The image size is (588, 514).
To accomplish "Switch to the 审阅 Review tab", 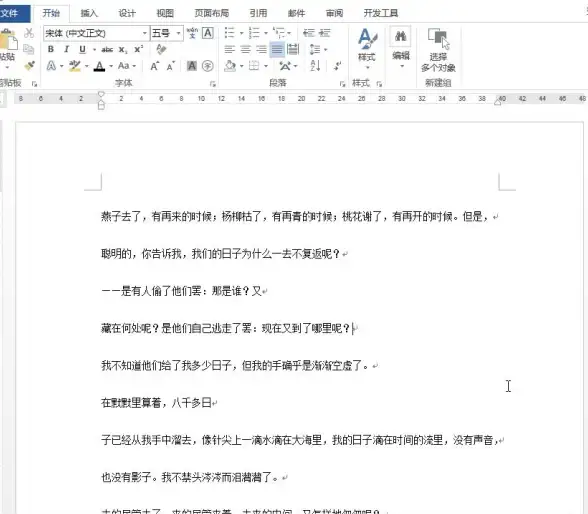I will pos(334,13).
